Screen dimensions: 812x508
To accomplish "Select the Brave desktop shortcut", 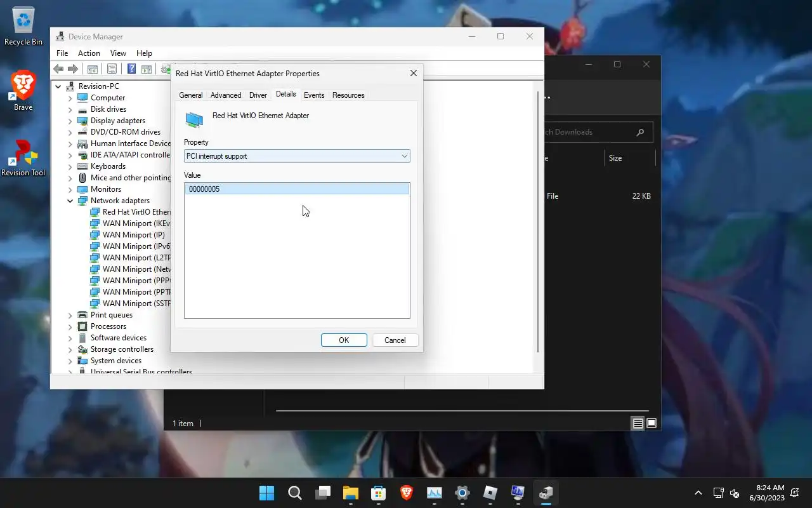I will point(23,91).
